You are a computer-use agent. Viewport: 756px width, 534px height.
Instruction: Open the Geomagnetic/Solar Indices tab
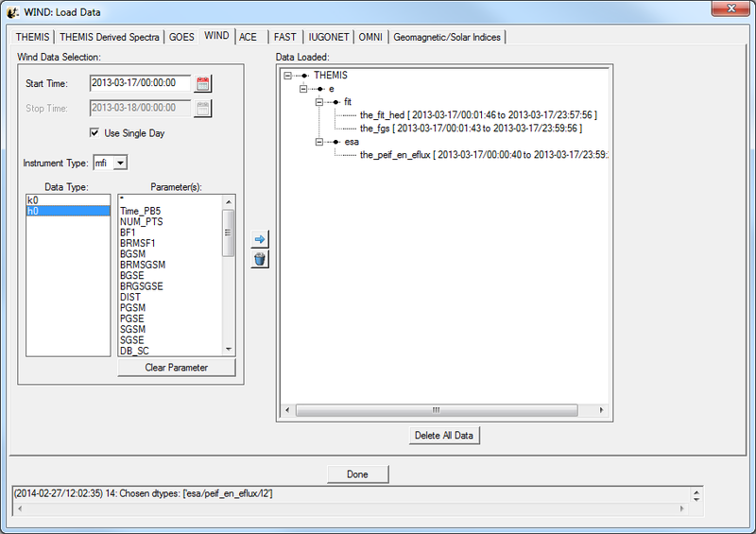447,37
